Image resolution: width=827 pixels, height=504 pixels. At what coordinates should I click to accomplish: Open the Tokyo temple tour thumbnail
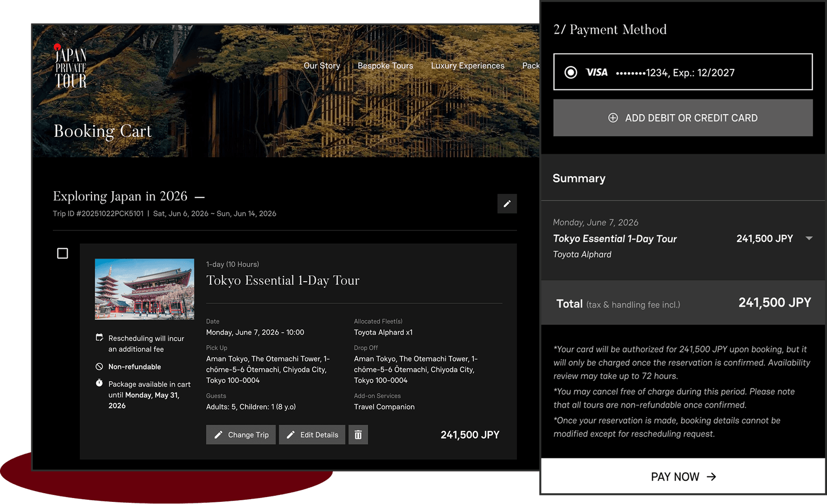point(144,289)
